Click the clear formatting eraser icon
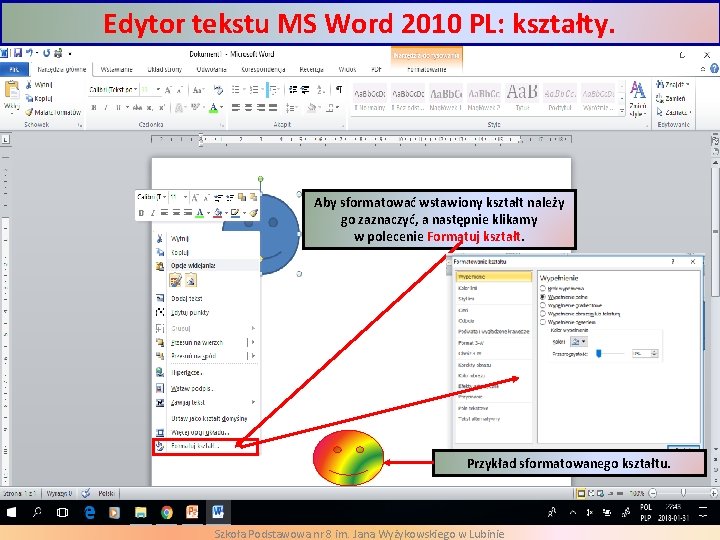This screenshot has width=720, height=540. click(218, 90)
